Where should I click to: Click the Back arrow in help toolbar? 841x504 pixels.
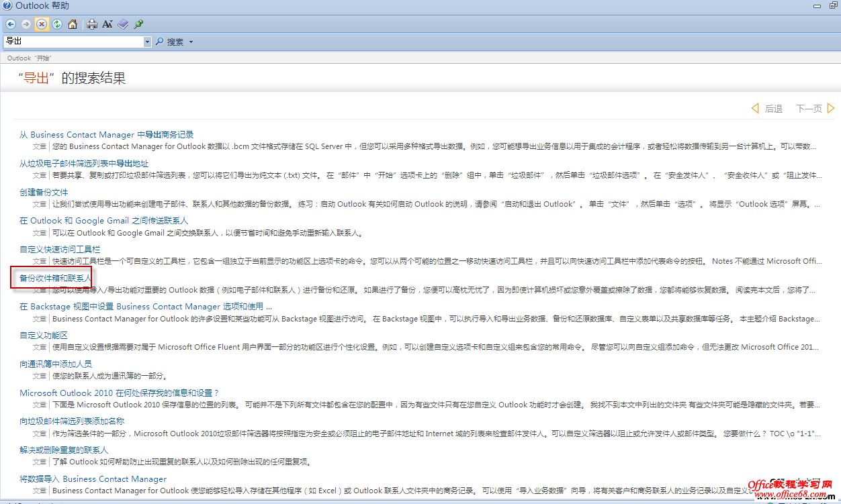click(11, 24)
